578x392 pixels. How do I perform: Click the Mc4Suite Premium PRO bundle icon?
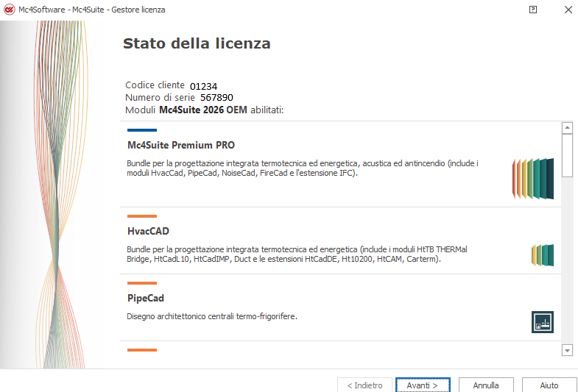(x=533, y=179)
